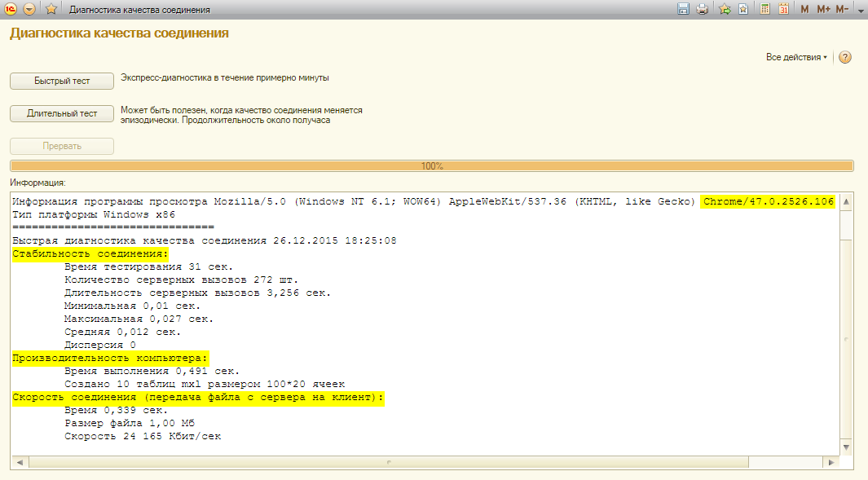Click the print icon in the title bar
Image resolution: width=868 pixels, height=480 pixels.
tap(702, 10)
